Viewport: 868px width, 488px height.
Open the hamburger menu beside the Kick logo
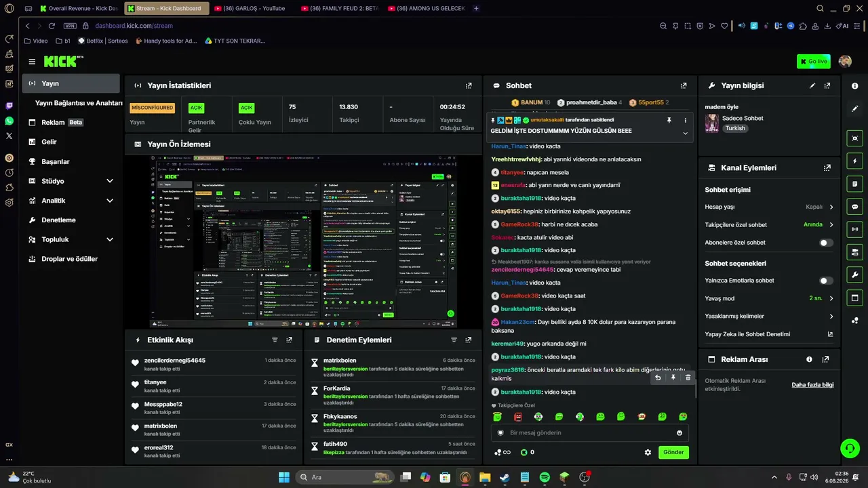[x=32, y=62]
